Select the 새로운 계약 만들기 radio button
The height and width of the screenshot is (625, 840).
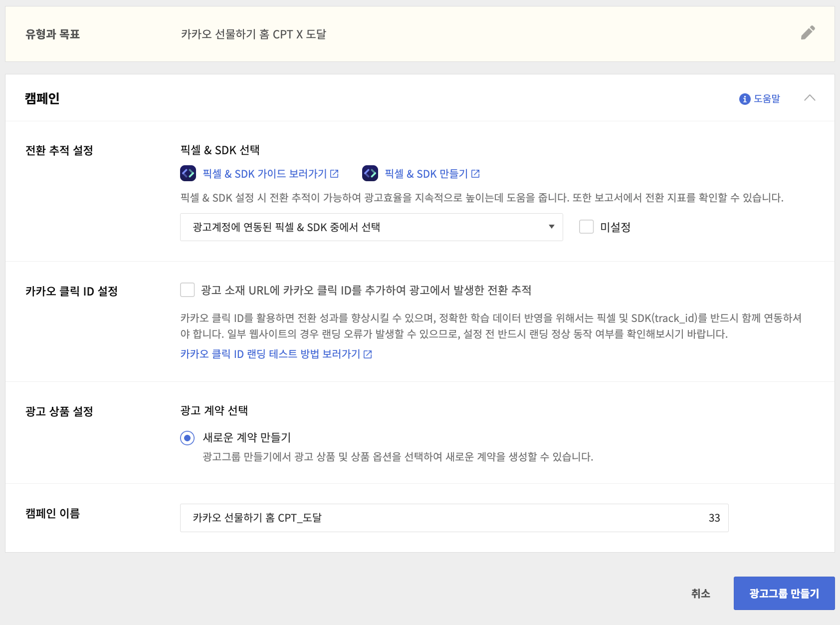[187, 438]
